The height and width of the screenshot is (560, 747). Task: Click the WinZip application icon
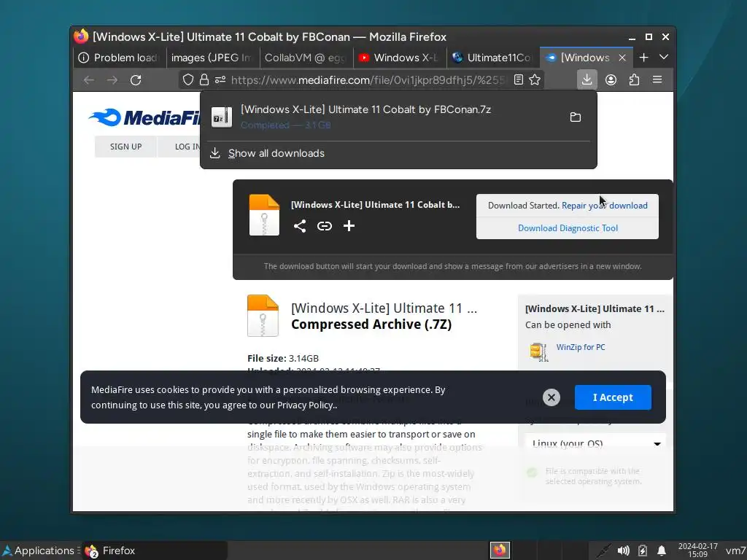coord(539,352)
